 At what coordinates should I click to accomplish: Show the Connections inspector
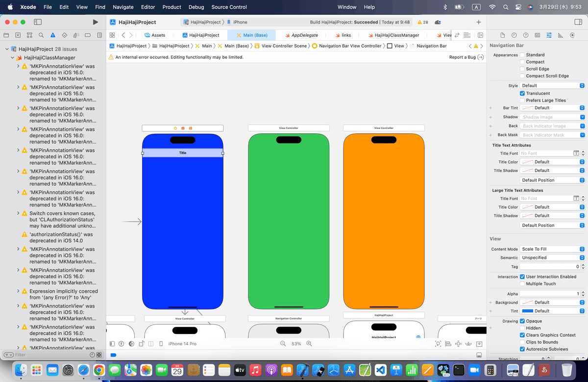[572, 35]
